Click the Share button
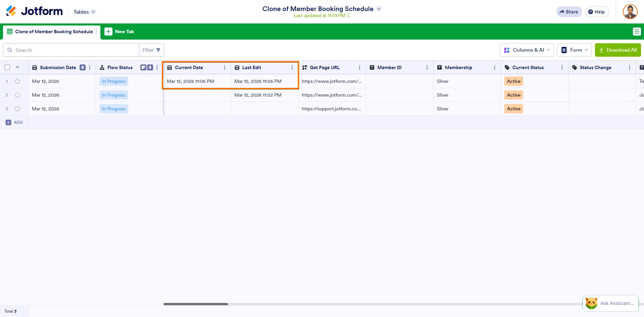The height and width of the screenshot is (317, 644). pos(568,11)
